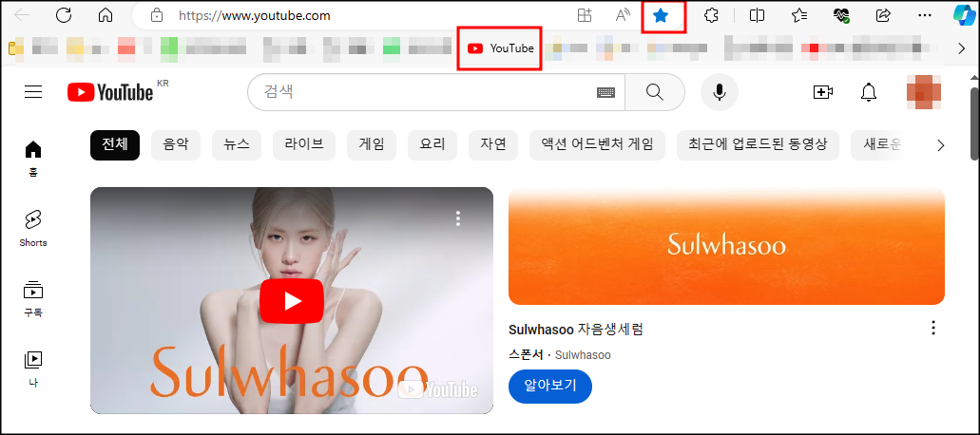980x435 pixels.
Task: Open the account avatar menu
Action: [924, 92]
